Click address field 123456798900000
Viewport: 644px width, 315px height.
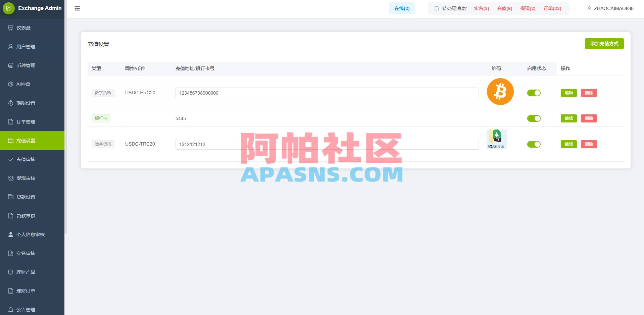(x=327, y=93)
